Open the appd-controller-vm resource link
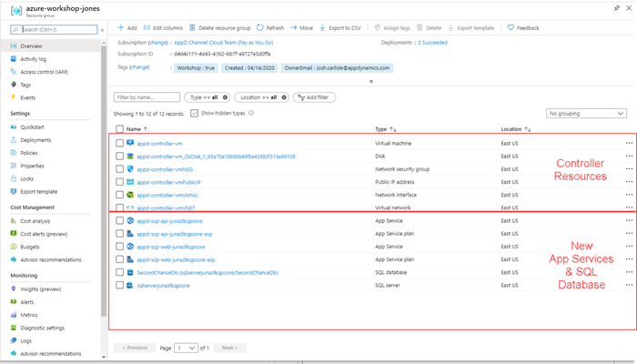This screenshot has height=364, width=637. pos(159,144)
